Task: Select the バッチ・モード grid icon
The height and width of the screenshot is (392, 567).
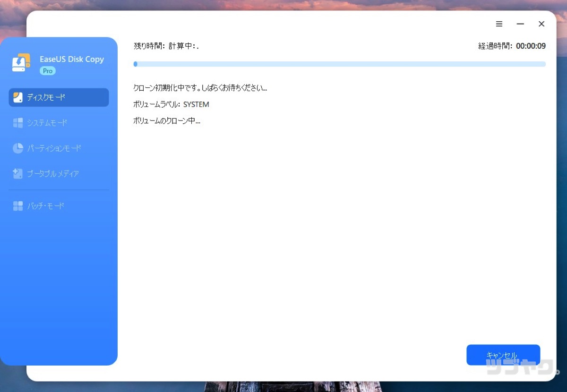Action: pyautogui.click(x=18, y=205)
